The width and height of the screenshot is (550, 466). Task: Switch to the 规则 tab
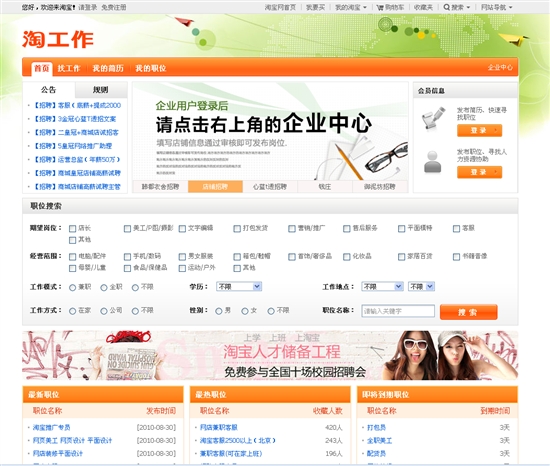click(x=101, y=90)
